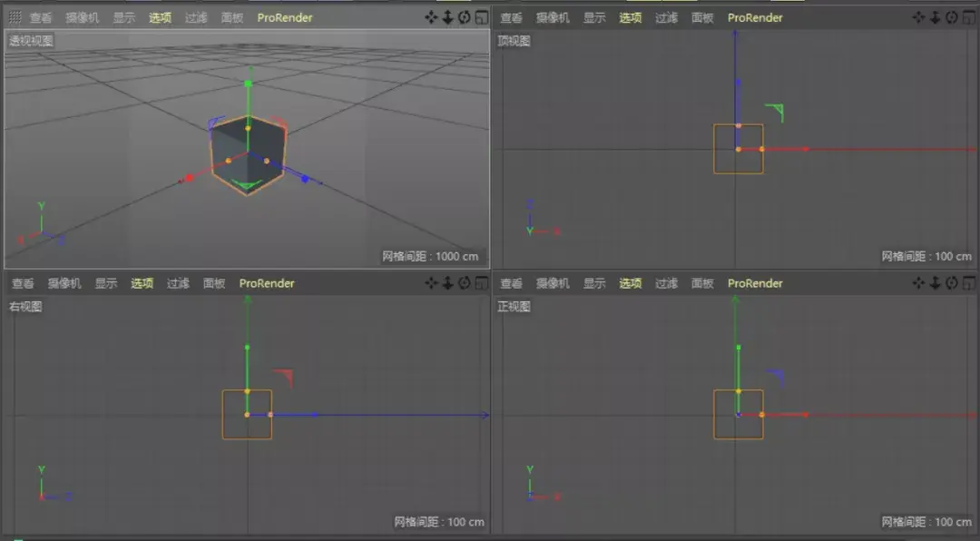Open the 面板 menu in the perspective view
The height and width of the screenshot is (541, 980).
(232, 17)
